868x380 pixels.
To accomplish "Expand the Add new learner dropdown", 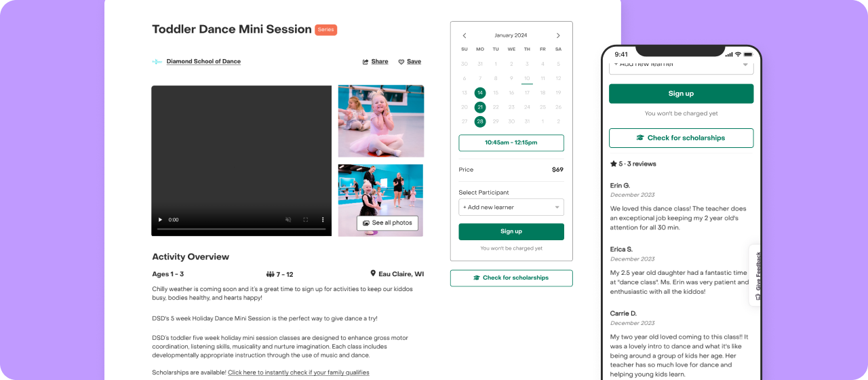I will [x=511, y=207].
